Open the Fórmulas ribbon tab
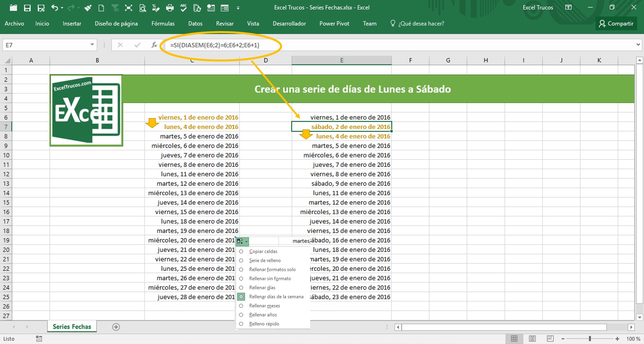This screenshot has width=644, height=344. coord(163,24)
